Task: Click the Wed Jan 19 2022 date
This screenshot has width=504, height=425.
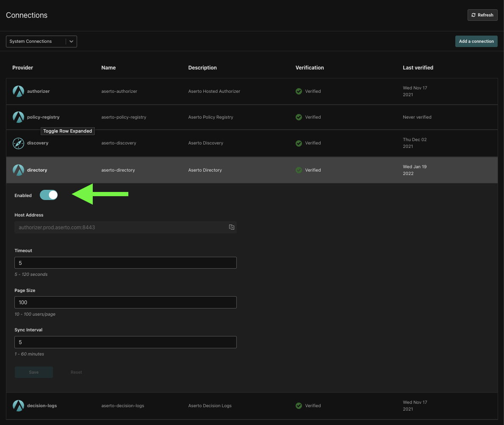Action: click(x=415, y=170)
